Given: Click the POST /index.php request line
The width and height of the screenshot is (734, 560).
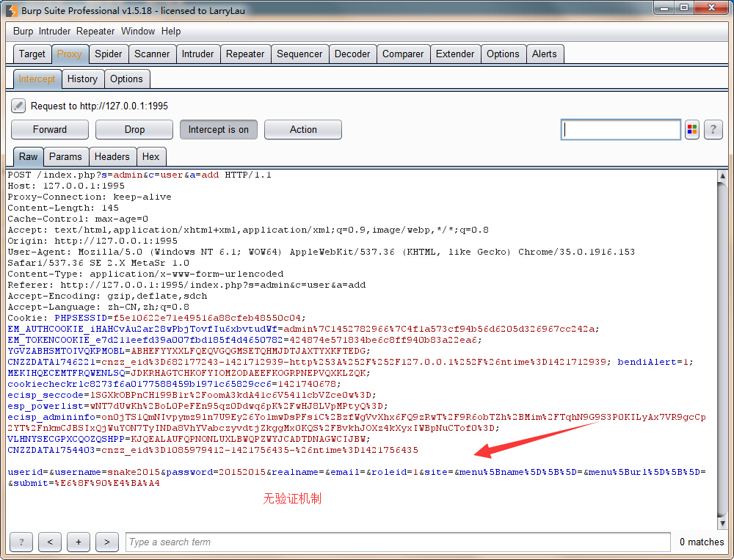Looking at the screenshot, I should point(139,175).
